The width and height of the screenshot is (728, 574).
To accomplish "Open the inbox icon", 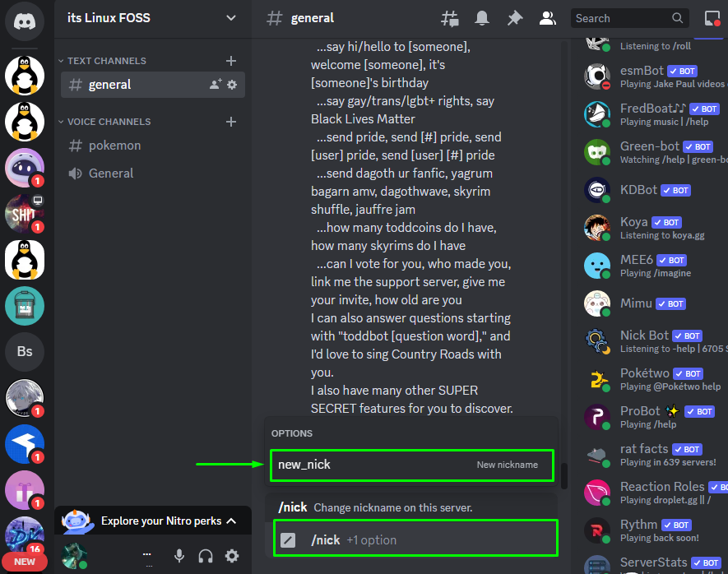I will click(x=712, y=19).
